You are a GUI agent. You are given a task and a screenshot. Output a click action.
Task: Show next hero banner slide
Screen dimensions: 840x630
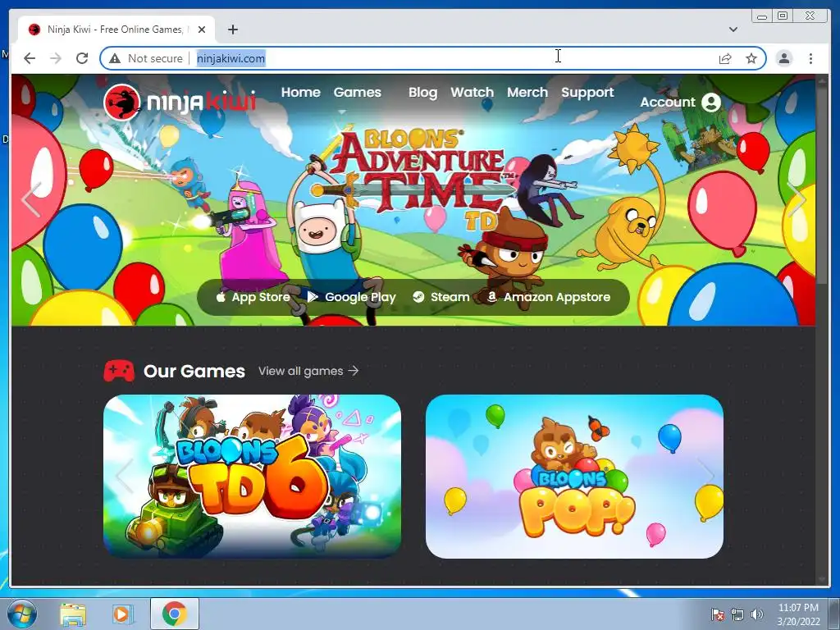[797, 199]
